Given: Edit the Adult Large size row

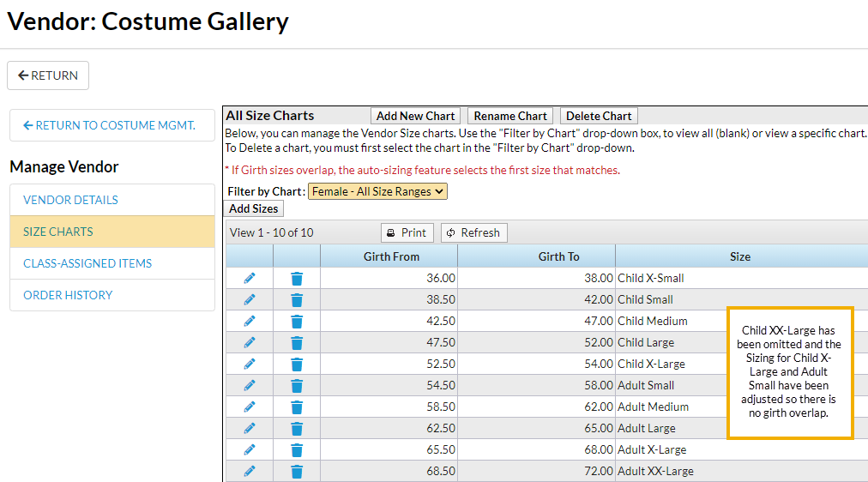Looking at the screenshot, I should 250,428.
